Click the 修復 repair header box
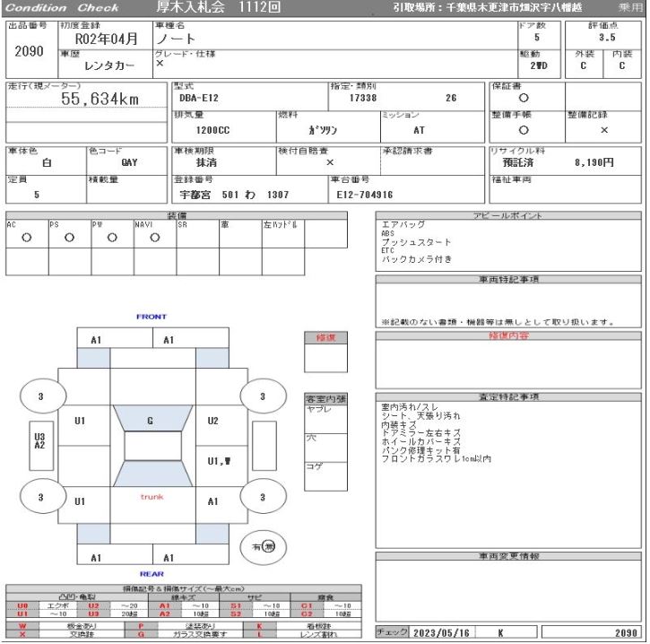650x644 pixels. 325,338
